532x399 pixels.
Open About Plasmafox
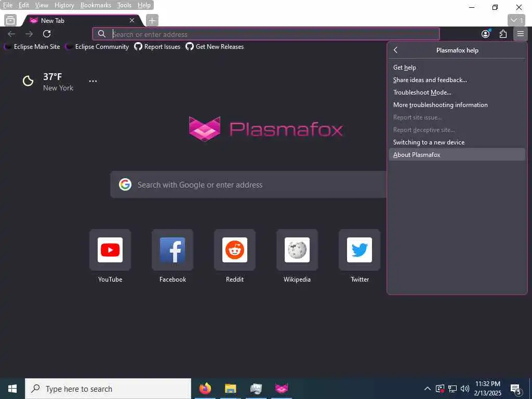pyautogui.click(x=457, y=155)
